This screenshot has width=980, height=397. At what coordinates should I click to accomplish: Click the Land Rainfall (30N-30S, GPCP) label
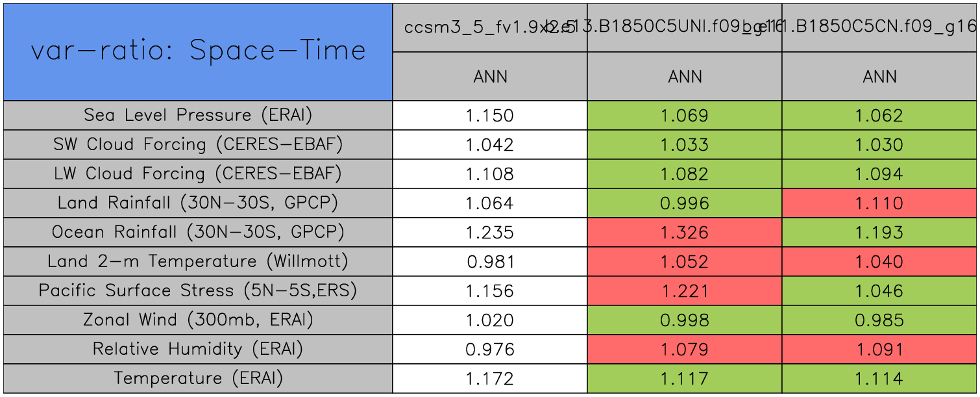pos(198,203)
